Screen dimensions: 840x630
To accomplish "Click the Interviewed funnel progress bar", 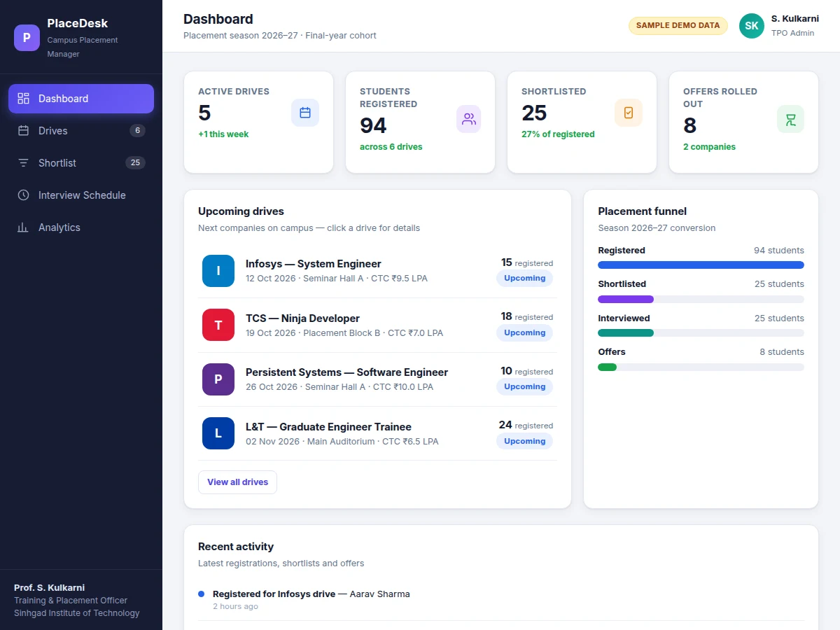I will coord(701,333).
